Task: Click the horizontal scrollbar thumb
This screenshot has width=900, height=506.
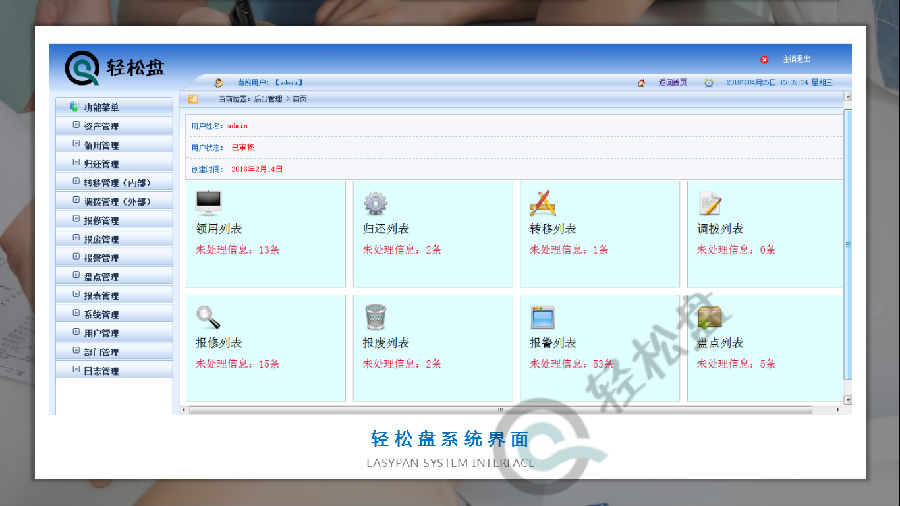Action: tap(501, 410)
